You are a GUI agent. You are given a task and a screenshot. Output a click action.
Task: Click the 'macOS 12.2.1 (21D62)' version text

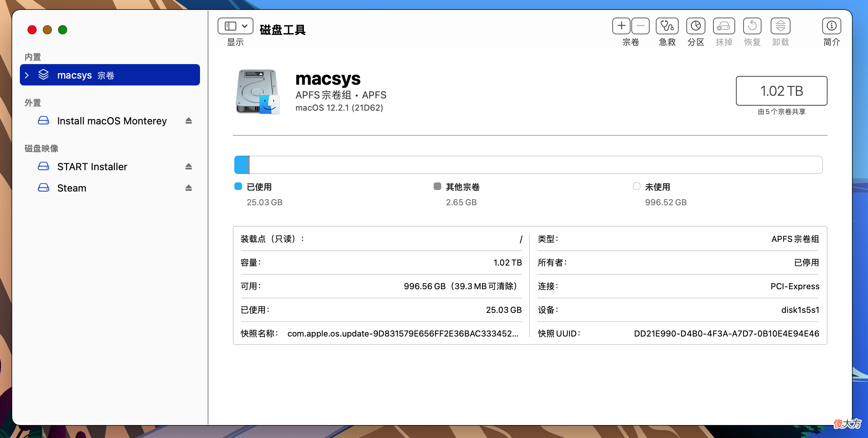(x=339, y=108)
